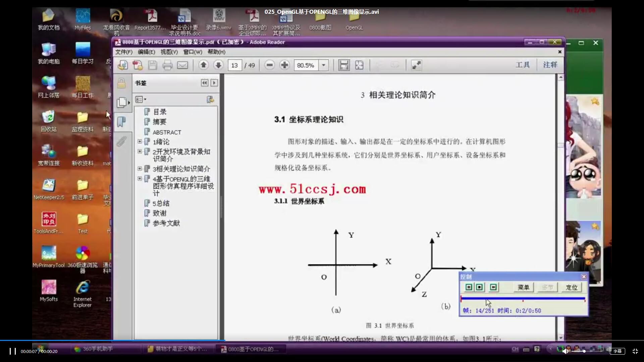Go to next page with down arrow
644x362 pixels.
pos(218,65)
